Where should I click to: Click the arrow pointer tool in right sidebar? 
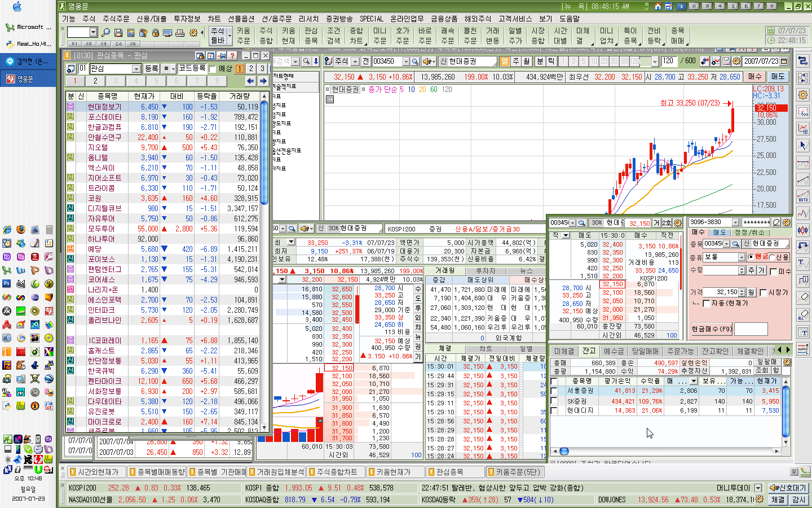pos(803,146)
